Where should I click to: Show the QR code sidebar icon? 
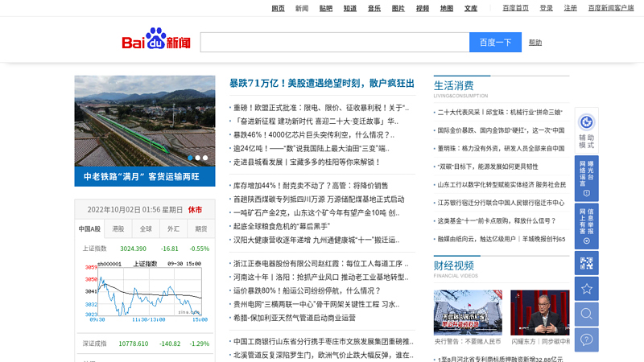(x=587, y=263)
